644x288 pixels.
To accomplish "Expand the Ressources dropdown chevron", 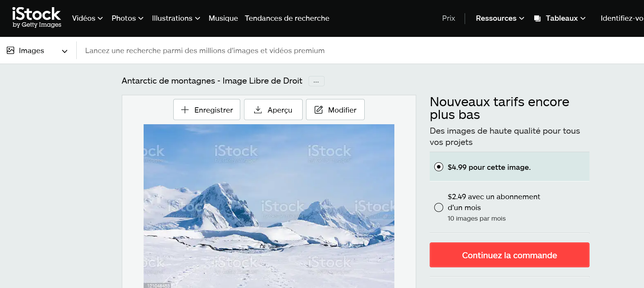I will (522, 18).
